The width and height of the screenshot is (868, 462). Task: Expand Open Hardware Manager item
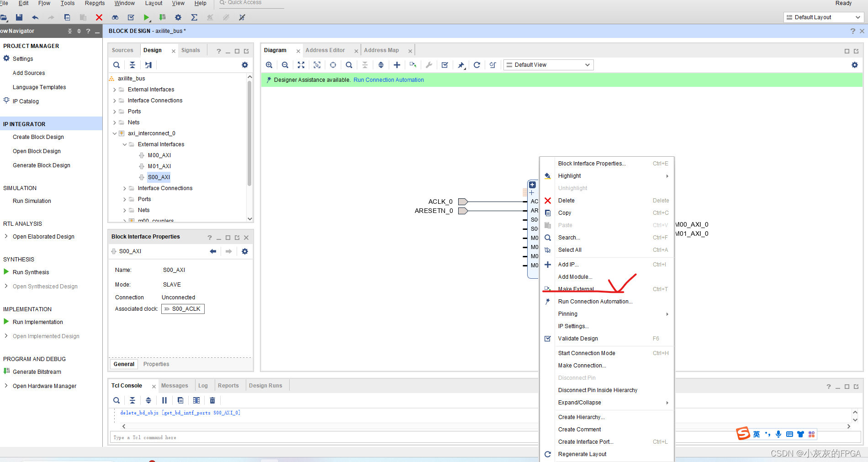(x=6, y=386)
